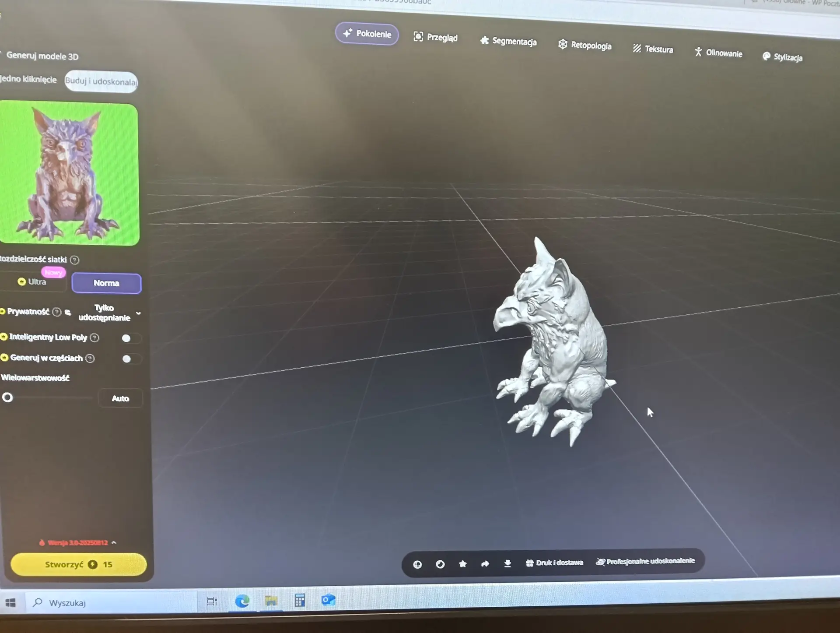Click the star favorite icon
840x633 pixels.
462,564
